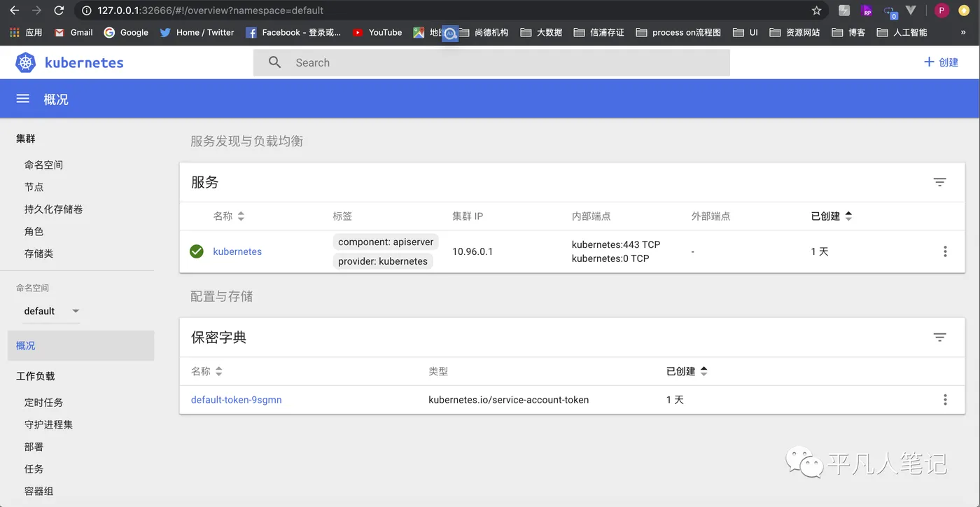980x507 pixels.
Task: Open the kubernetes service link
Action: pos(237,251)
